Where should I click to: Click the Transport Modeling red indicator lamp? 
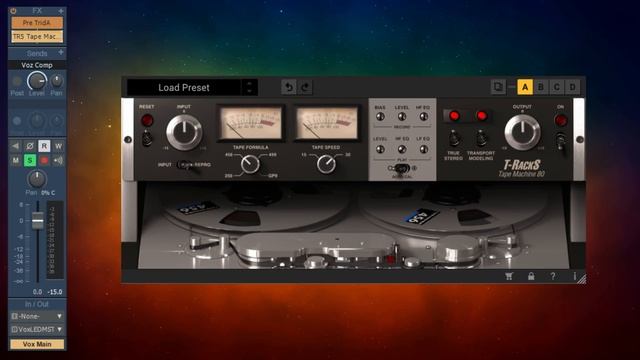(x=482, y=116)
